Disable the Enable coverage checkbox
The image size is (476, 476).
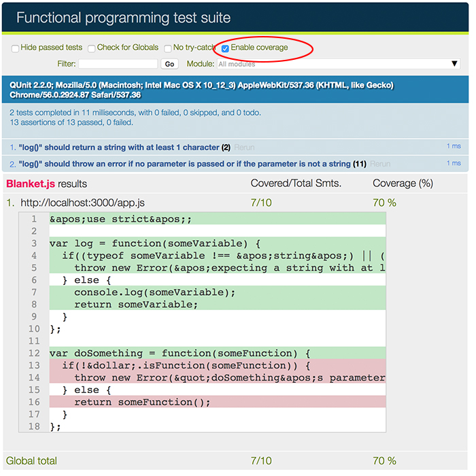pos(225,48)
